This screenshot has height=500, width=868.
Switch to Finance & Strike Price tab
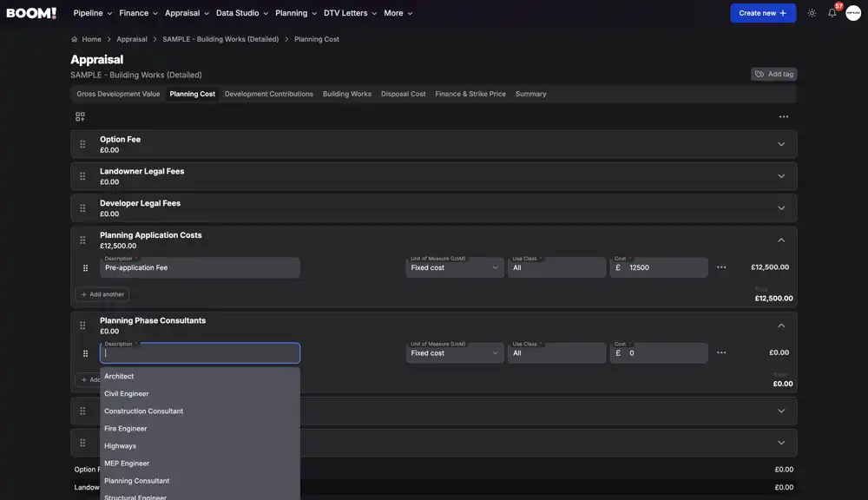pos(470,94)
